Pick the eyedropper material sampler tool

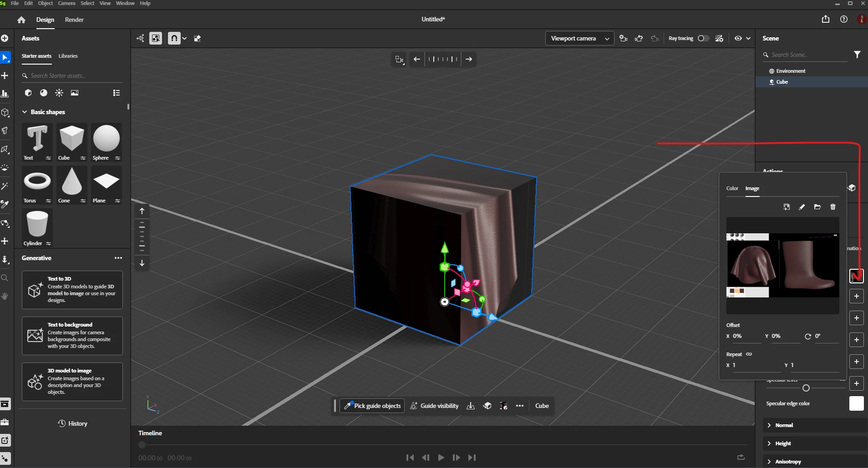click(5, 204)
